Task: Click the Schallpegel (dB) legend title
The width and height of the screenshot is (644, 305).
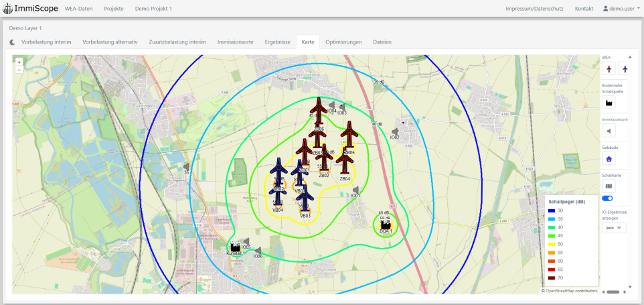Action: [567, 202]
